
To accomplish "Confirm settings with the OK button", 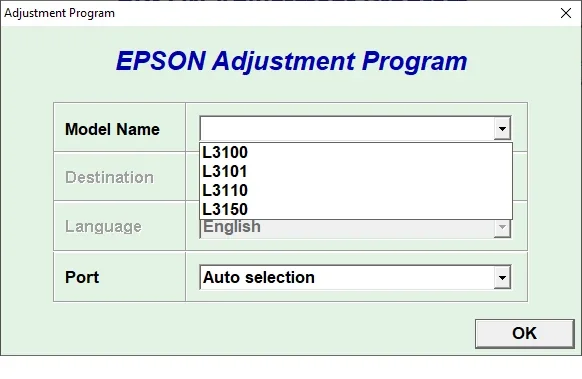I will 524,333.
